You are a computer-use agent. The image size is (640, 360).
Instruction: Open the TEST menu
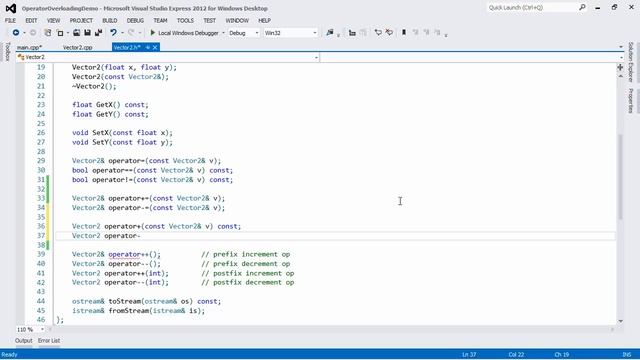tap(209, 20)
